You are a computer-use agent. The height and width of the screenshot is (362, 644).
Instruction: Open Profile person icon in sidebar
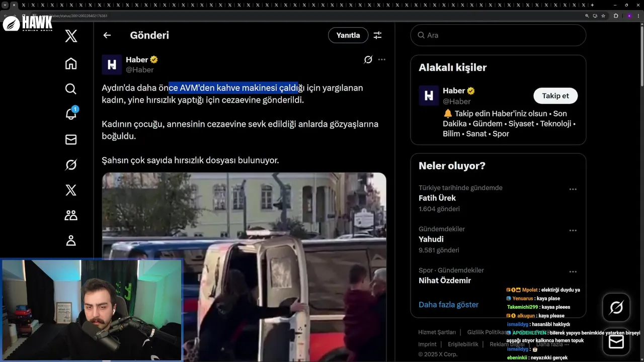pyautogui.click(x=71, y=240)
